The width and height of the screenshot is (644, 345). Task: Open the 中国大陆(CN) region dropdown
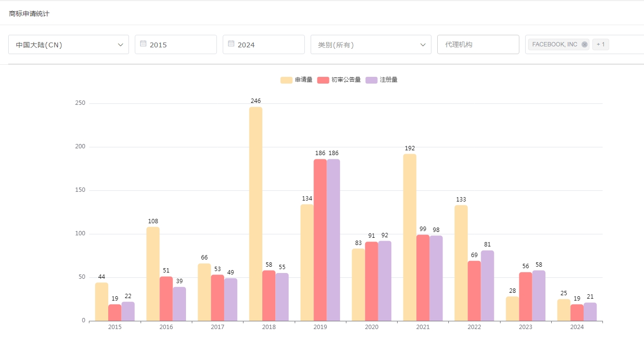68,44
